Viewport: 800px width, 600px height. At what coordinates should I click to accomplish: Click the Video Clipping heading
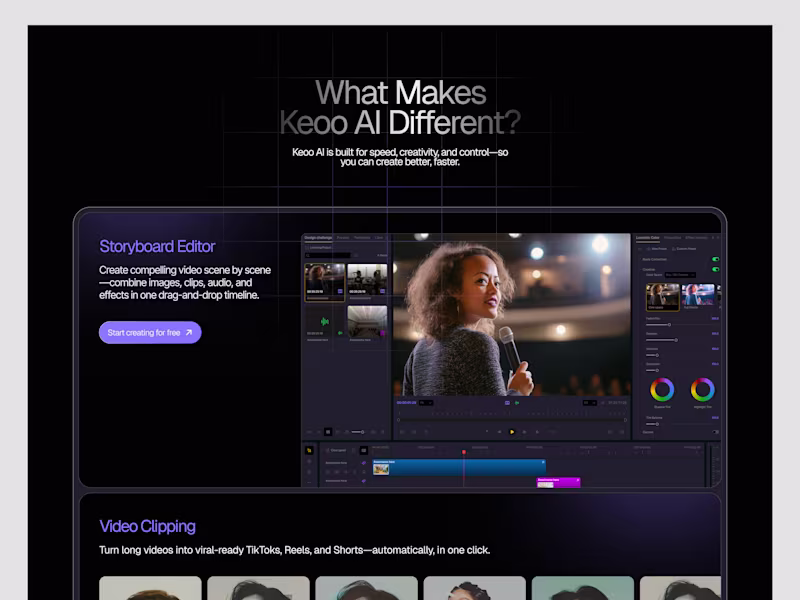(x=147, y=526)
